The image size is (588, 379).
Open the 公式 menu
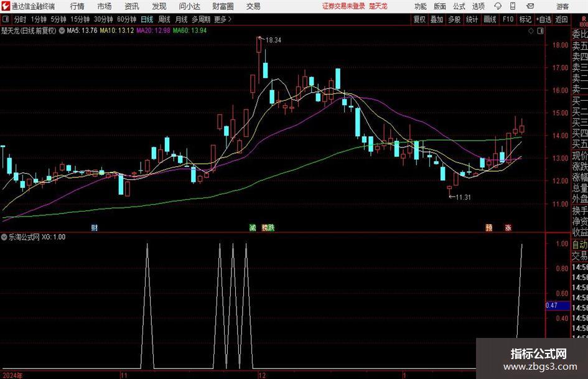coord(459,6)
